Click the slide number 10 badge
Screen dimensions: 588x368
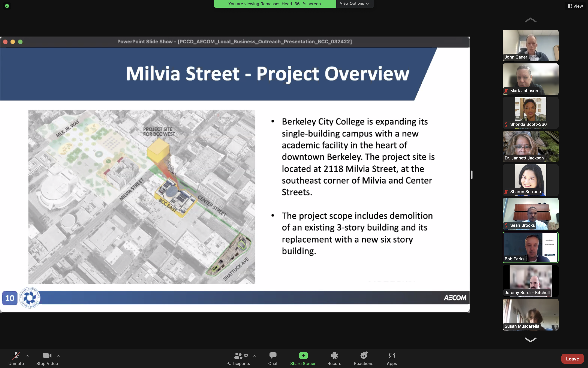pyautogui.click(x=10, y=298)
